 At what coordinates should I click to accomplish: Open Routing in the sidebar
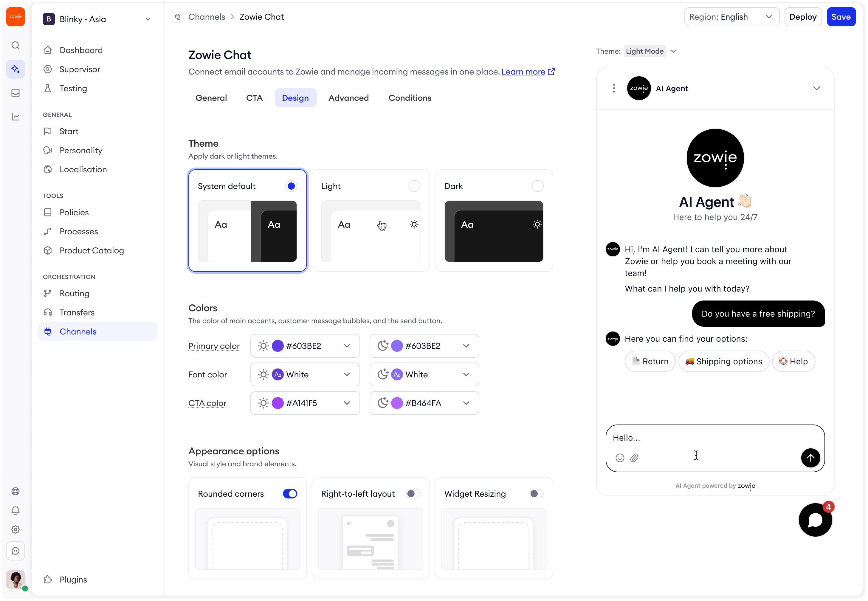98,294
